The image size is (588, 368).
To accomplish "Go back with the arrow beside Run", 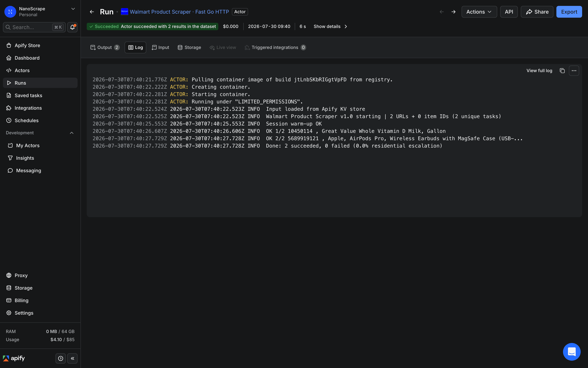I will tap(92, 12).
